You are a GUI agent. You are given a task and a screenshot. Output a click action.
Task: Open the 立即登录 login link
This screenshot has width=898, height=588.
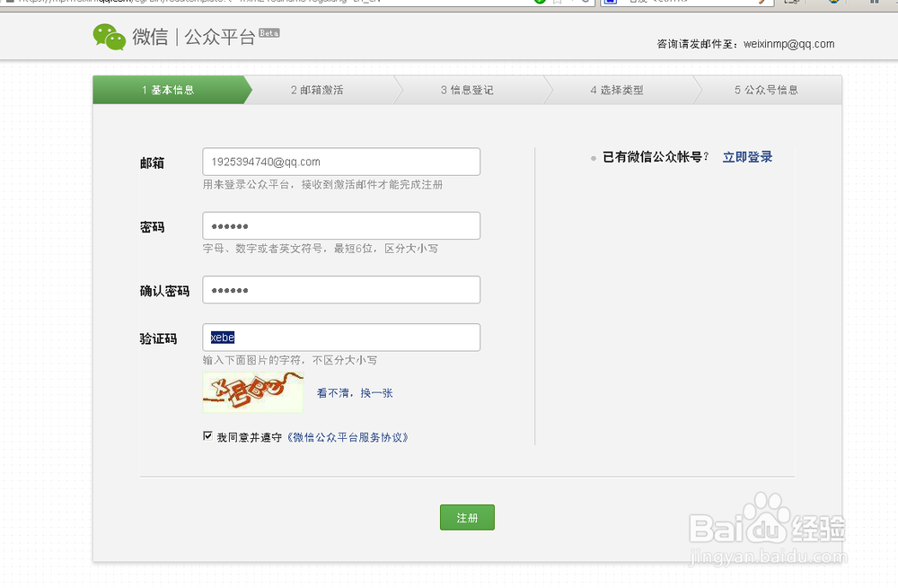point(748,156)
